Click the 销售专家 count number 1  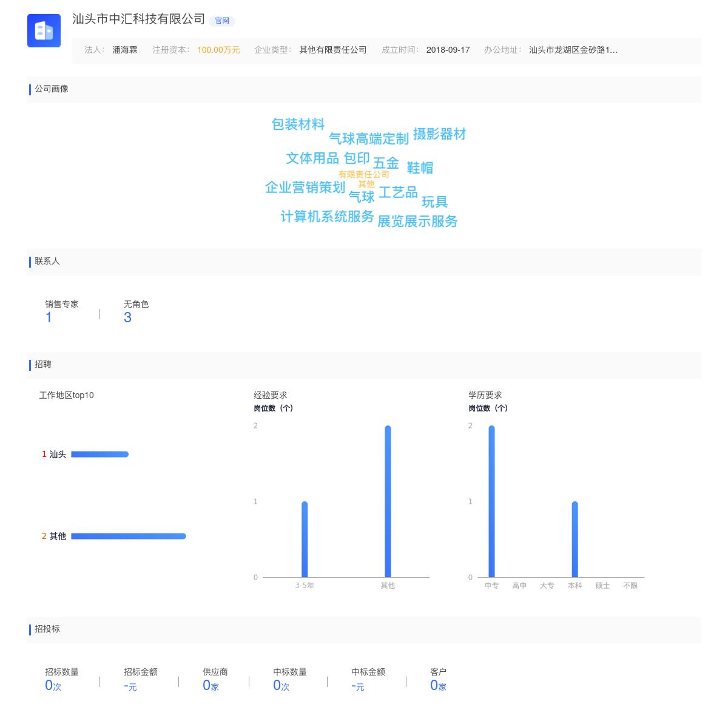[x=49, y=317]
